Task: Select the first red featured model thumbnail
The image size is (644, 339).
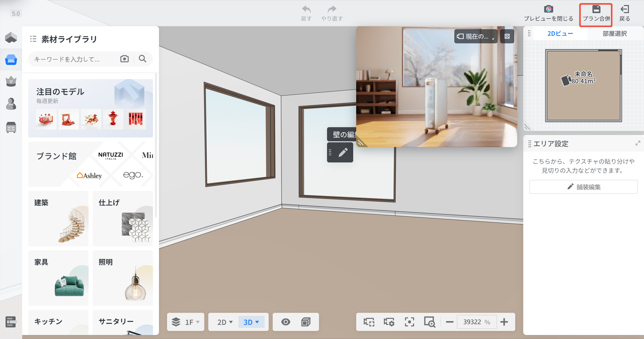Action: (x=46, y=119)
